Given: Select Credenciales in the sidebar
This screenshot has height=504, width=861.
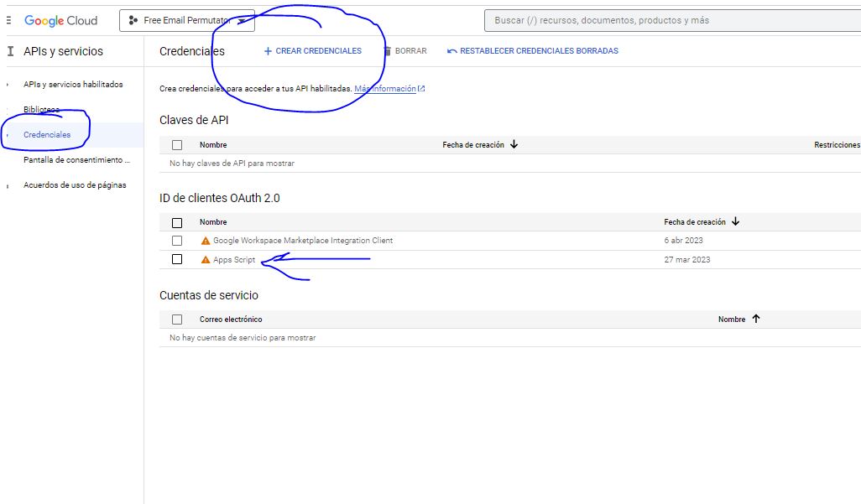Looking at the screenshot, I should pyautogui.click(x=47, y=134).
